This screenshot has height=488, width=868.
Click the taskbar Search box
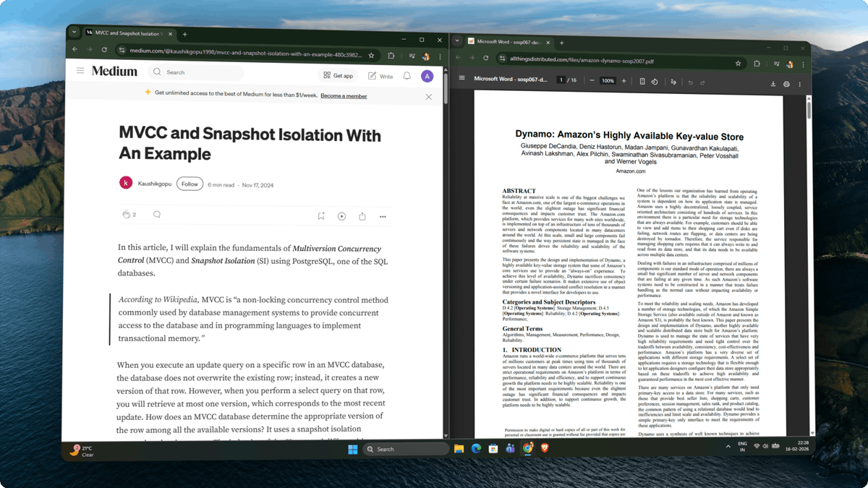click(404, 449)
